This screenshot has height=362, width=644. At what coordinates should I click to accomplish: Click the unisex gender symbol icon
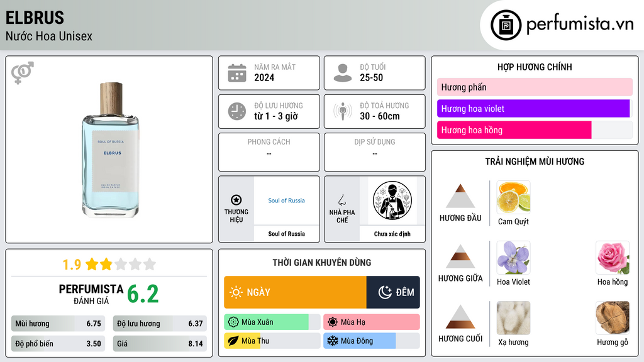pyautogui.click(x=23, y=73)
